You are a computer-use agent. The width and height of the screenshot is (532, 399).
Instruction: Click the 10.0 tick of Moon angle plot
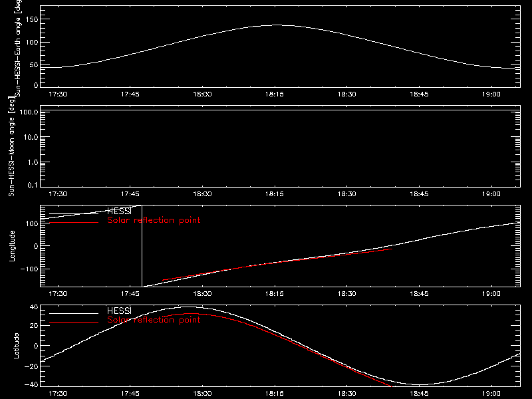click(x=31, y=138)
